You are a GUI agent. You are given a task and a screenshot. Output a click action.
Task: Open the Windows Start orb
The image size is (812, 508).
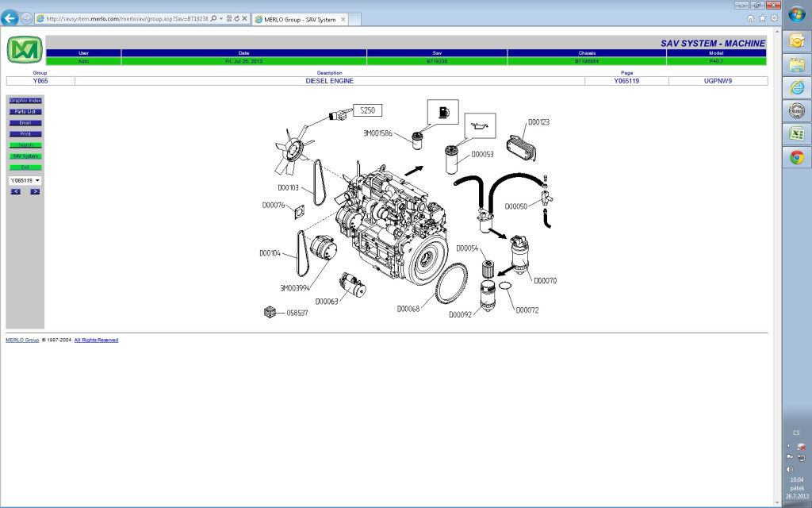point(797,14)
